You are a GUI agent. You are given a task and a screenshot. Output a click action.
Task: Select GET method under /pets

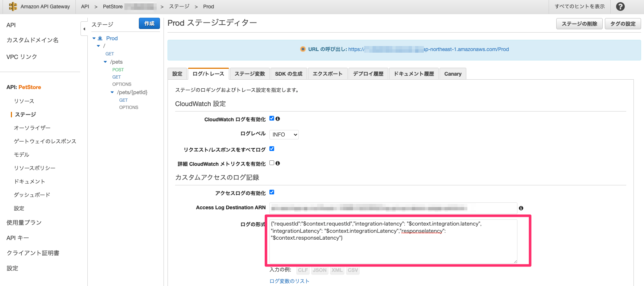(x=116, y=77)
